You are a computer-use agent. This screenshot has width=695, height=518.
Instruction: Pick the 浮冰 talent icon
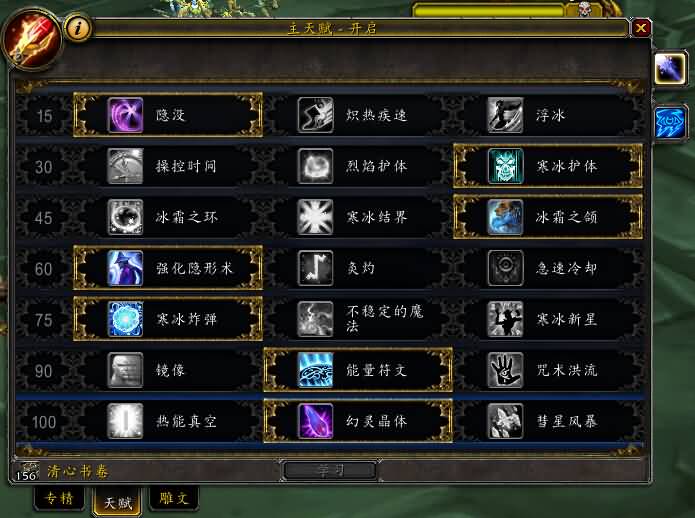505,115
